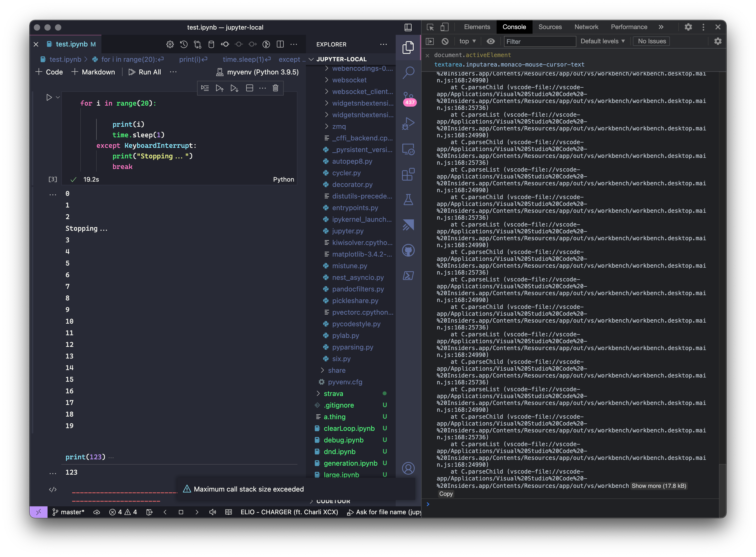Mute audio via the status bar speaker icon
The width and height of the screenshot is (756, 557).
point(213,512)
